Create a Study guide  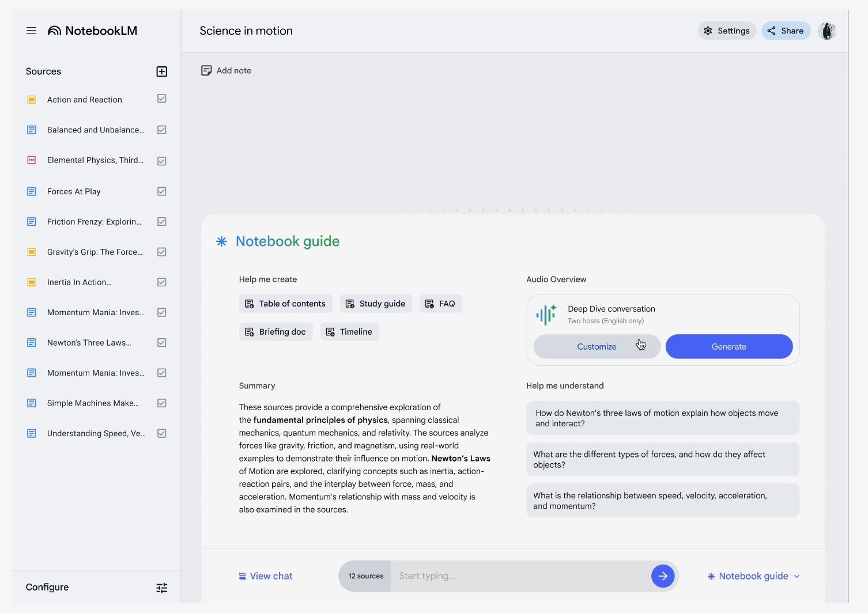coord(376,304)
